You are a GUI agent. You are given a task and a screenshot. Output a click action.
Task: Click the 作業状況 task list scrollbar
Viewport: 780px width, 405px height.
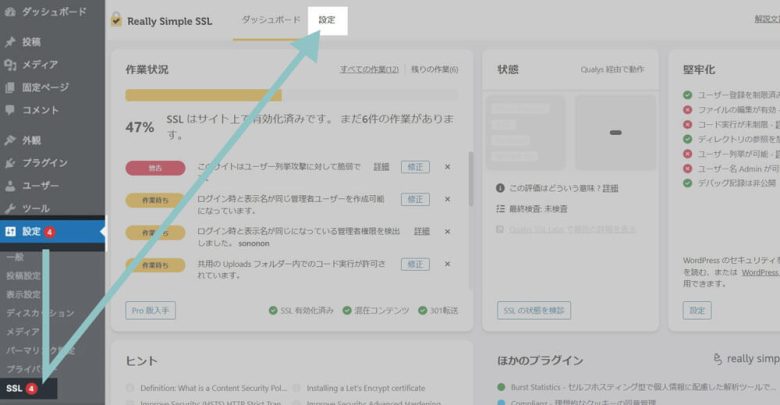pos(471,179)
